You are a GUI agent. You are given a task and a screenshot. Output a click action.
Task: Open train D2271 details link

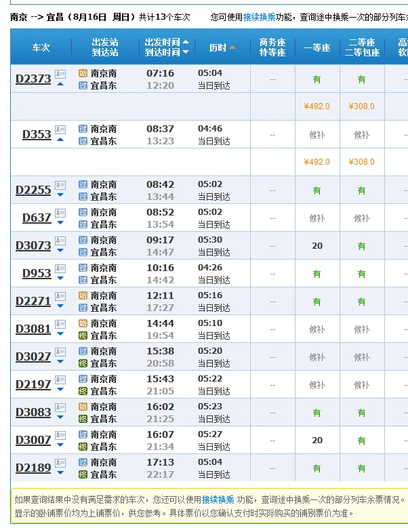(x=33, y=302)
